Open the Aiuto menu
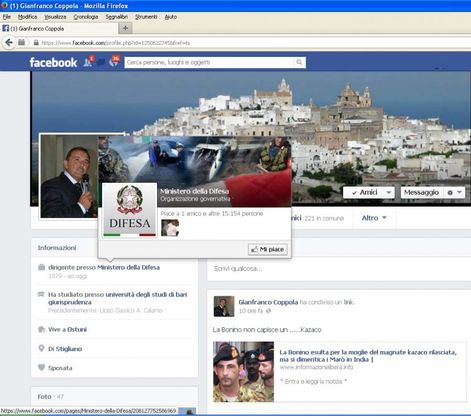Image resolution: width=471 pixels, height=416 pixels. [x=171, y=17]
